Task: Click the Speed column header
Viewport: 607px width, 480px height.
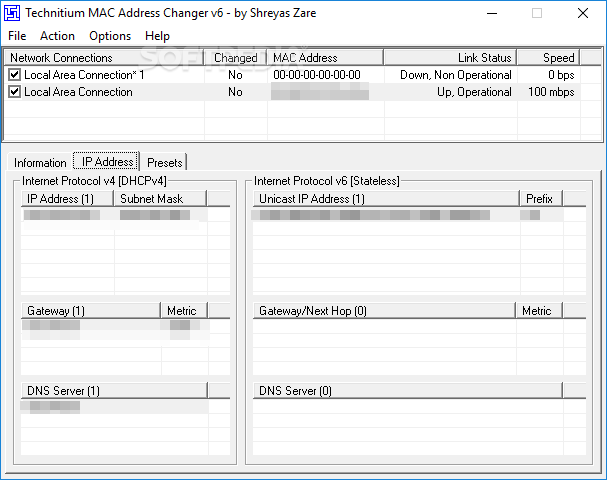Action: pyautogui.click(x=549, y=58)
